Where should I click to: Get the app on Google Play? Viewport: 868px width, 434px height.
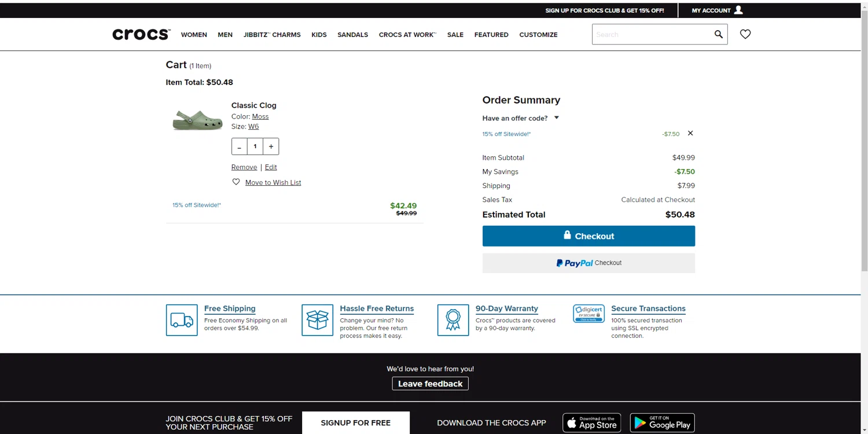tap(663, 423)
